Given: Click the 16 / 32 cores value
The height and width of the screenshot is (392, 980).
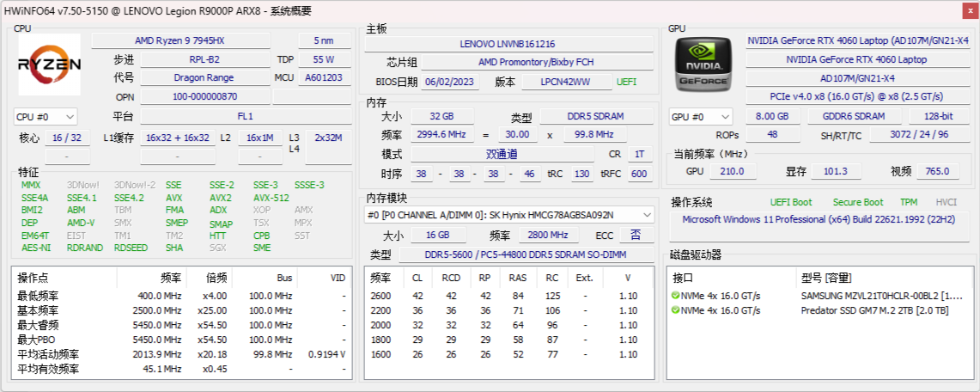Looking at the screenshot, I should (x=67, y=138).
